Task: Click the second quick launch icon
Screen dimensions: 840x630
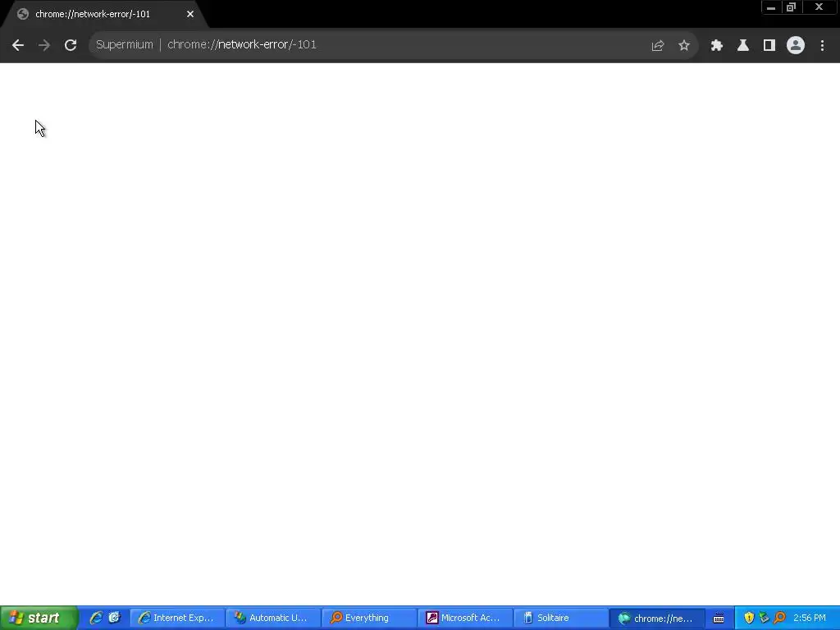Action: tap(114, 618)
